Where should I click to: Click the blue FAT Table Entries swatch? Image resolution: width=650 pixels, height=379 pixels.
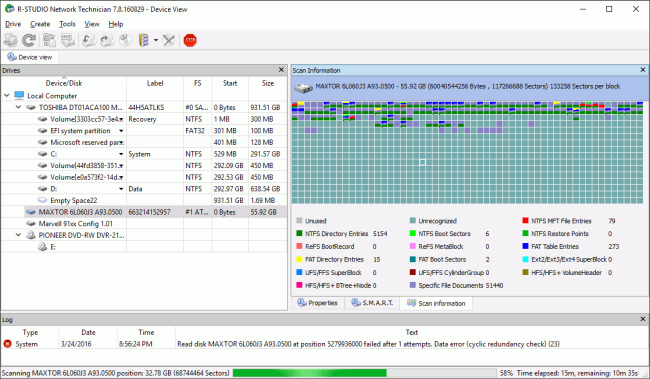(x=526, y=246)
